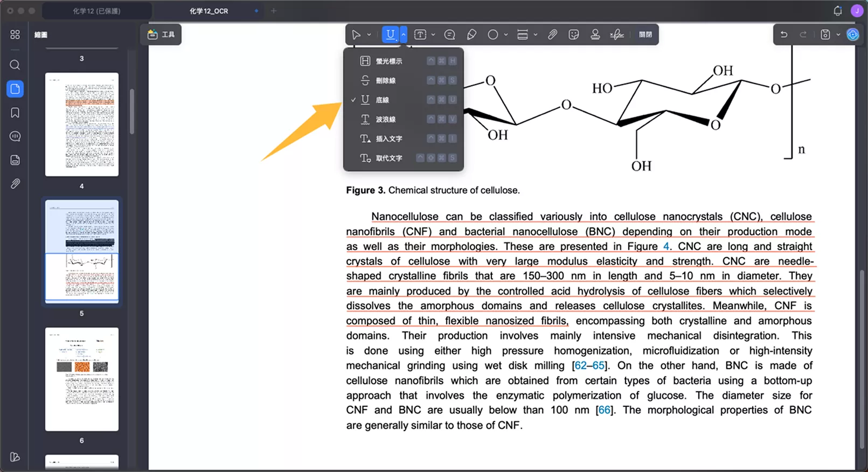Viewport: 868px width, 472px height.
Task: Open the bookmarks panel in sidebar
Action: coord(15,113)
